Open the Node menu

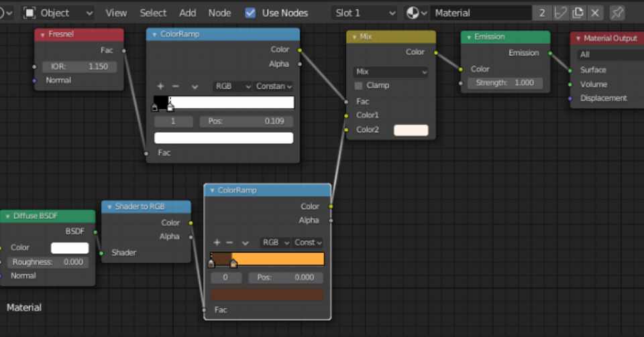click(219, 13)
